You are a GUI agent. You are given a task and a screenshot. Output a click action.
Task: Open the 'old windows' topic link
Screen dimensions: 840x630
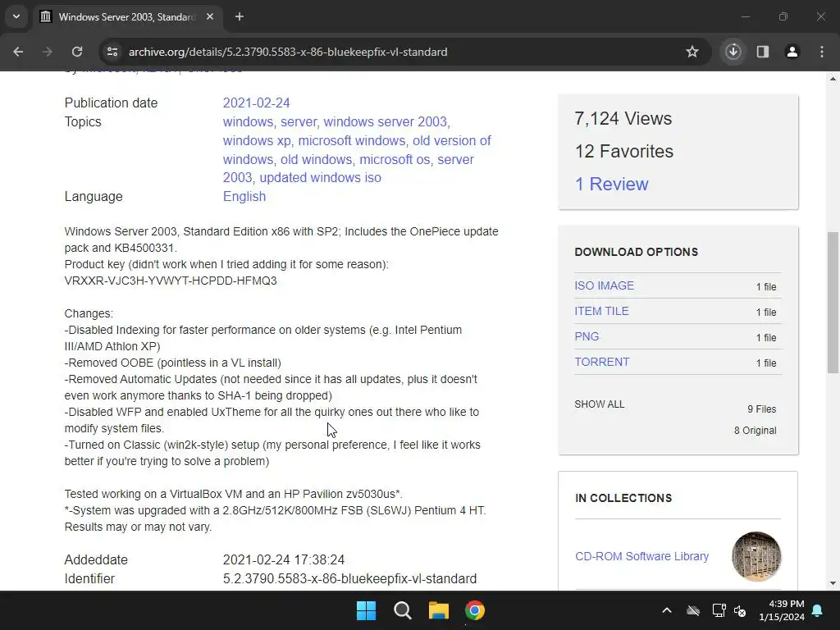[x=316, y=159]
